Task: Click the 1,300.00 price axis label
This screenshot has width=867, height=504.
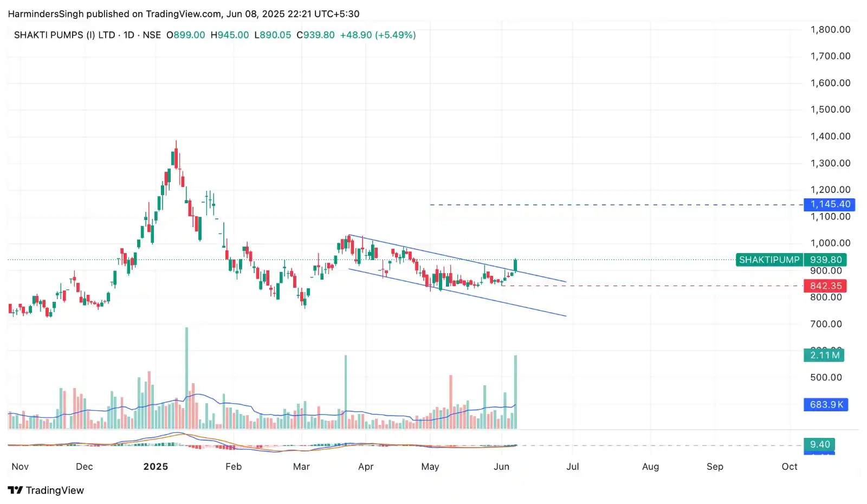Action: (830, 163)
